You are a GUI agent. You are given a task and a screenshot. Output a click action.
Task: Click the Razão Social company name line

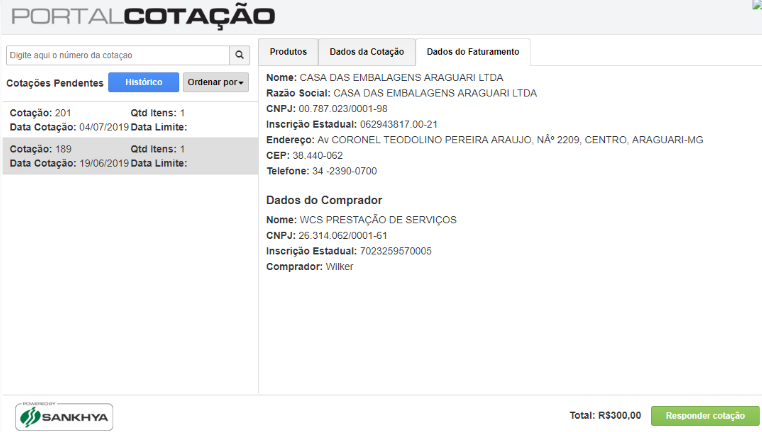coord(401,93)
